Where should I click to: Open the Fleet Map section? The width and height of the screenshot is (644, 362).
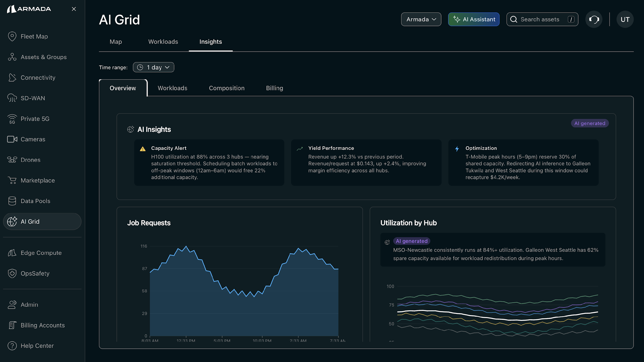point(34,36)
